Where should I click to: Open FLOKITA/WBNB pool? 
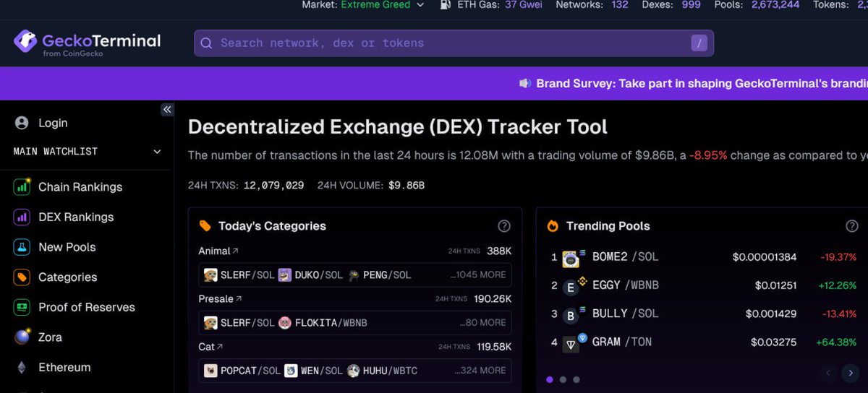tap(323, 323)
